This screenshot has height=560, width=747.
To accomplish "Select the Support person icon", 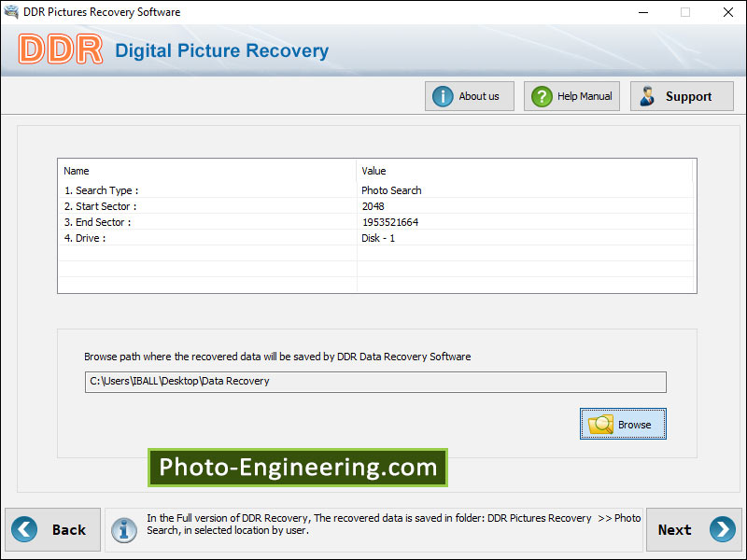I will (646, 95).
